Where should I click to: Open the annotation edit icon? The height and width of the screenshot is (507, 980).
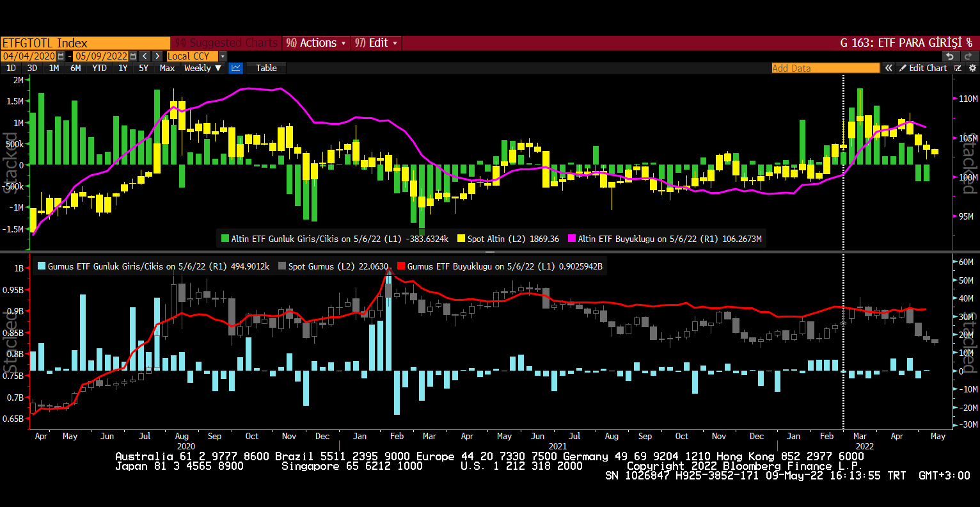[958, 68]
